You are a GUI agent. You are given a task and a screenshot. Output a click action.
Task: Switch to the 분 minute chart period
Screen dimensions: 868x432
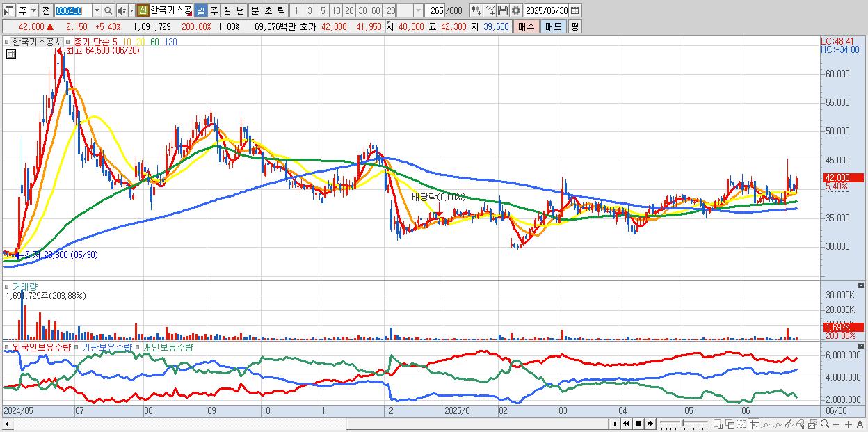point(255,10)
